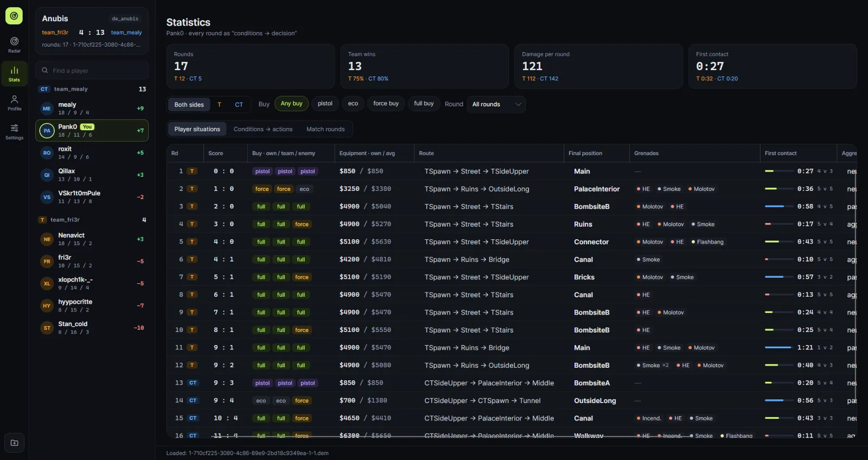
Task: Select fri3r avatar FR
Action: pyautogui.click(x=47, y=261)
